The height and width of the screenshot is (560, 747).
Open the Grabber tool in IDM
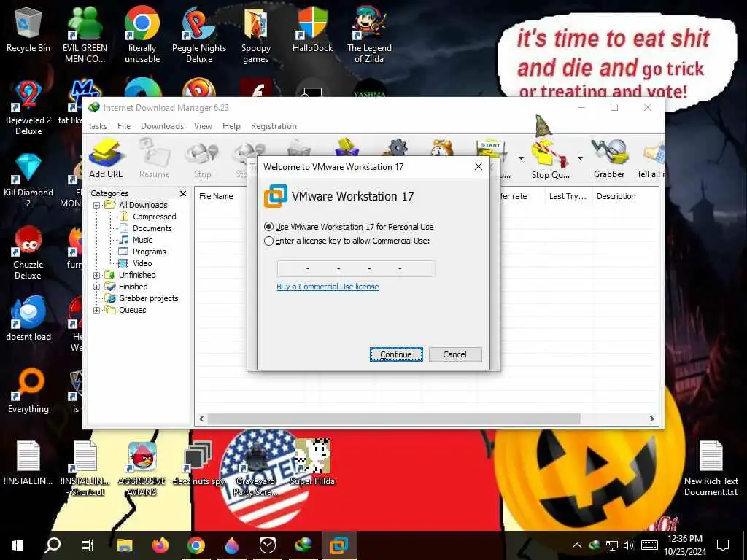(x=609, y=158)
